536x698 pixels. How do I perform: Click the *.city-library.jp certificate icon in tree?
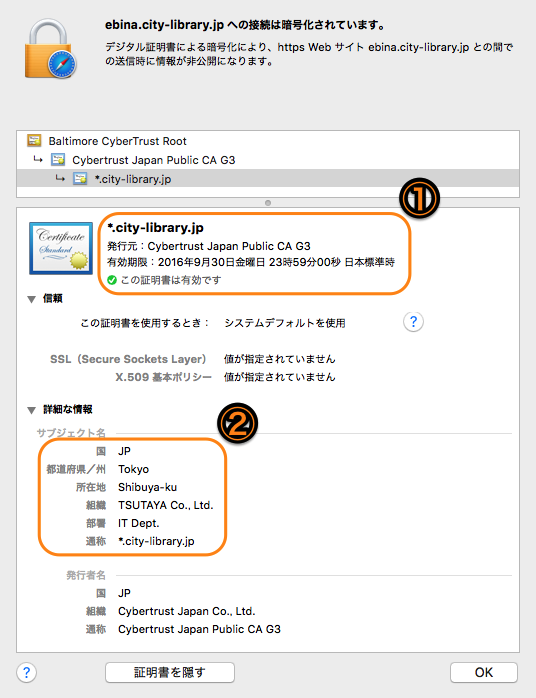[x=80, y=179]
